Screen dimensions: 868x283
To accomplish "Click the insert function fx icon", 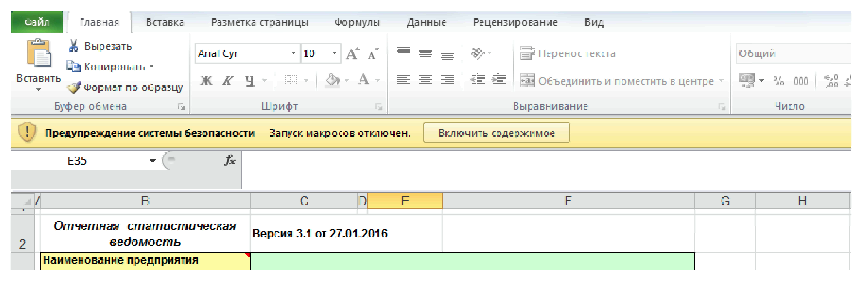I will [x=230, y=160].
